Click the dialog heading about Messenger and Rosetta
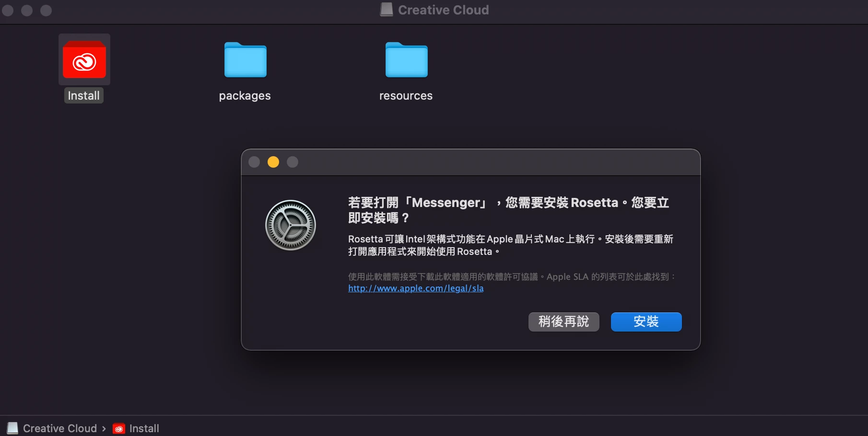The height and width of the screenshot is (436, 868). (509, 210)
